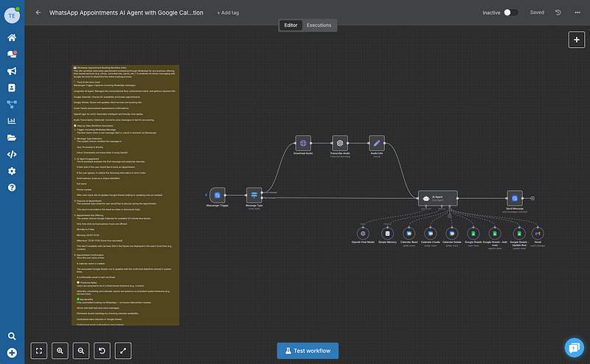590x364 pixels.
Task: Click the Test workflow button
Action: (x=308, y=351)
